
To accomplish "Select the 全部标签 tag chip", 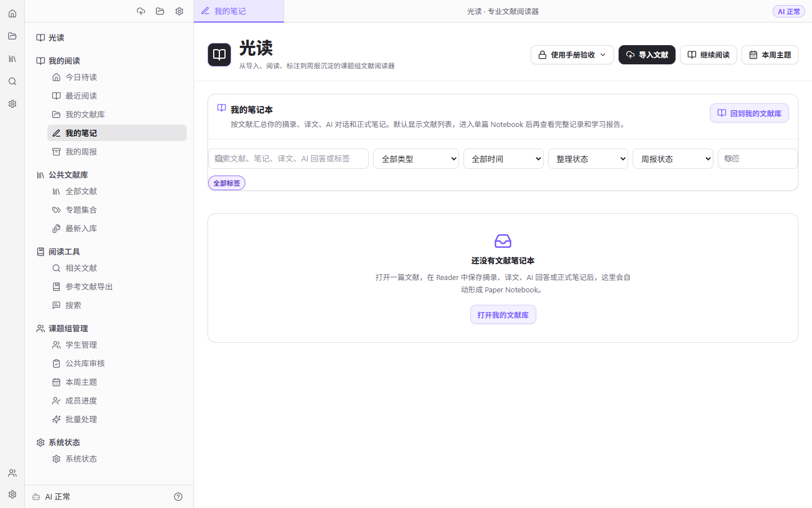I will (x=227, y=183).
